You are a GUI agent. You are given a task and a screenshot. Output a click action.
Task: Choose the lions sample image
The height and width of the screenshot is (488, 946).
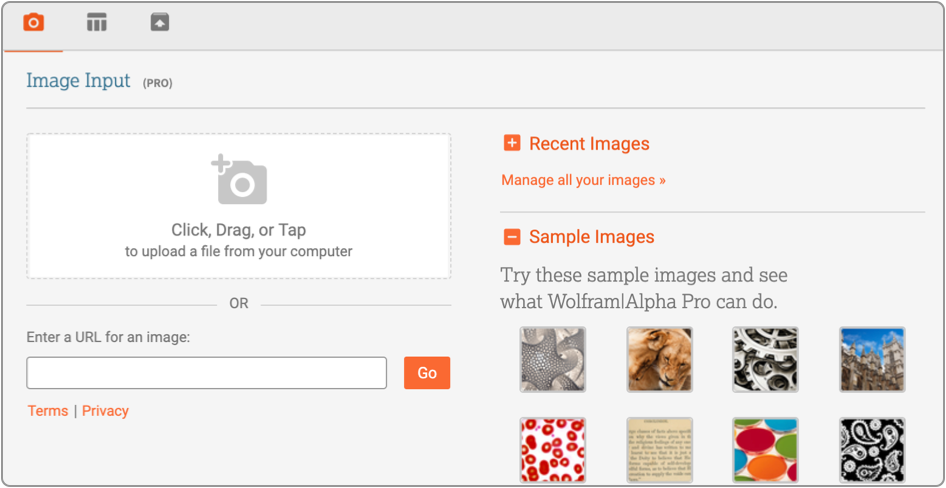pyautogui.click(x=659, y=360)
